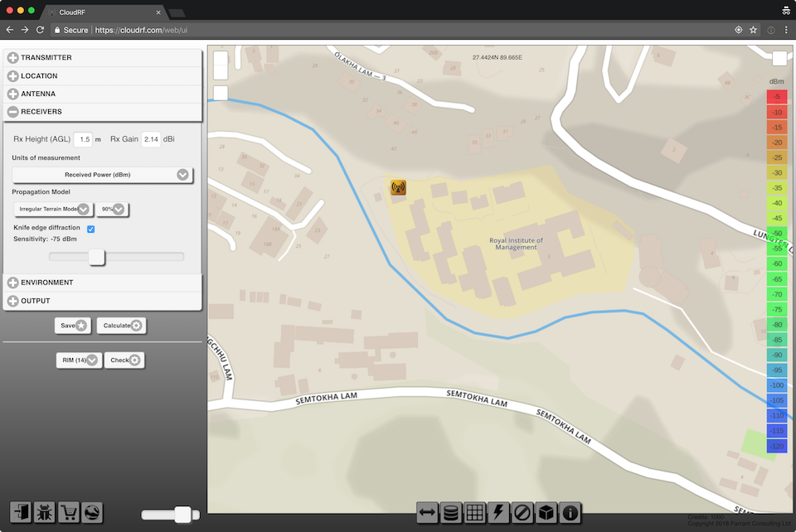The height and width of the screenshot is (532, 796).
Task: Open the RIM (14) dropdown
Action: click(79, 360)
